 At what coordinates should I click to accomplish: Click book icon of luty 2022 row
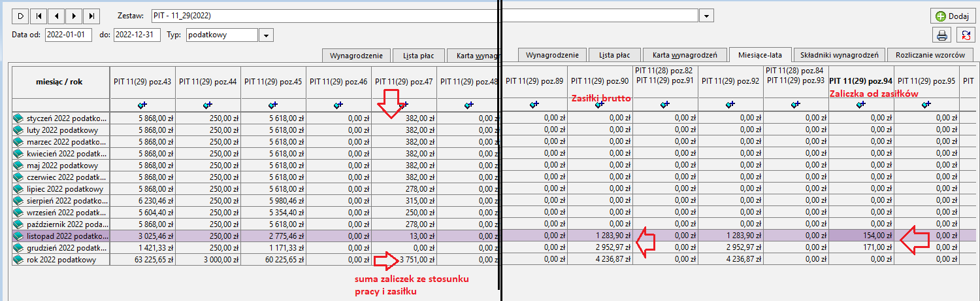(19, 130)
